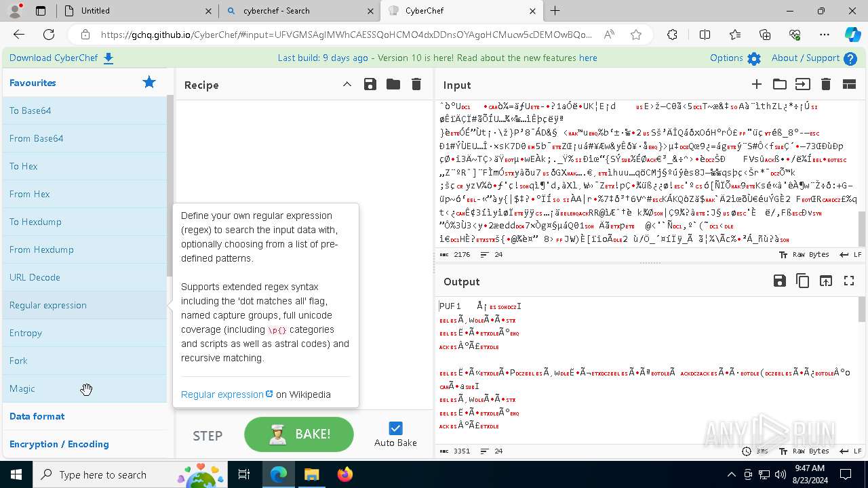Open Input character encoding Raw Bytes selector

coord(804,254)
